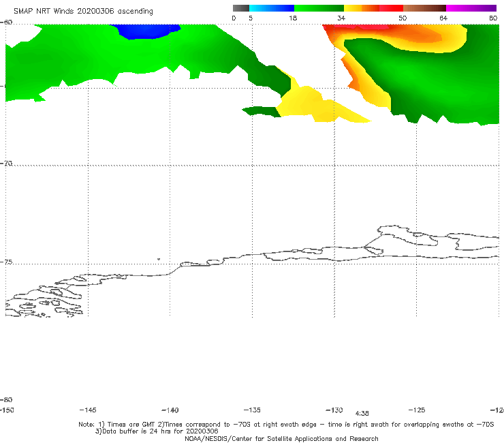
Task: Click the longitude label '-150'
Action: point(7,410)
